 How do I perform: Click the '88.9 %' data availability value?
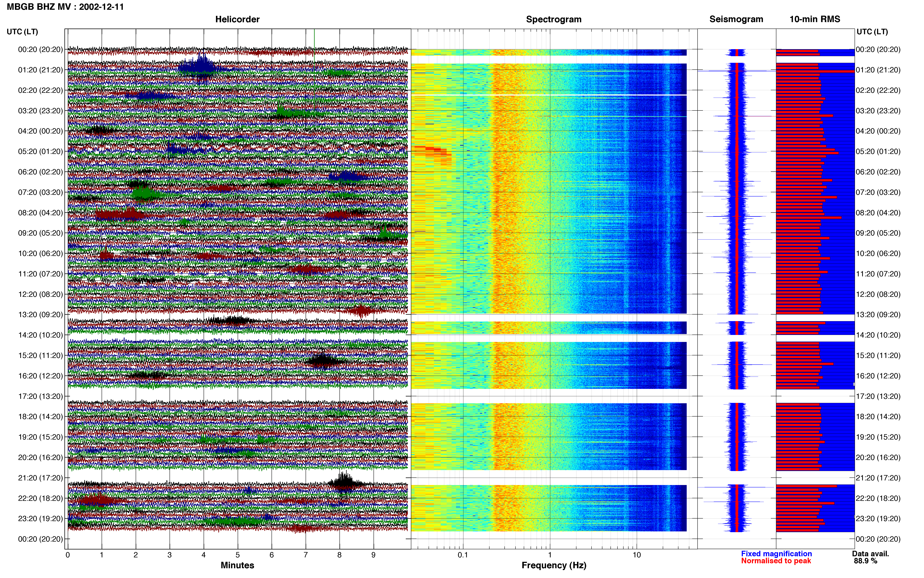point(865,561)
